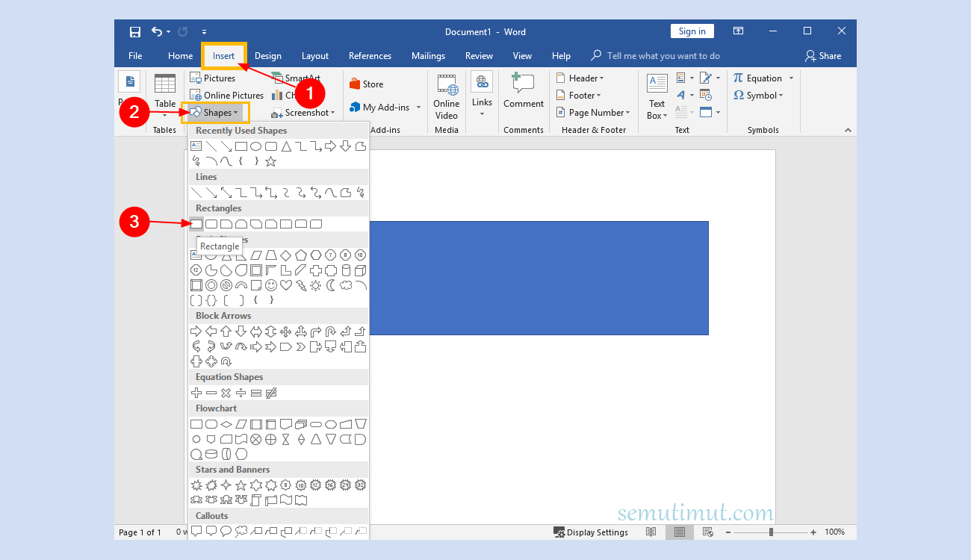
Task: Select the Flowchart Summing Junction shape
Action: tap(256, 439)
